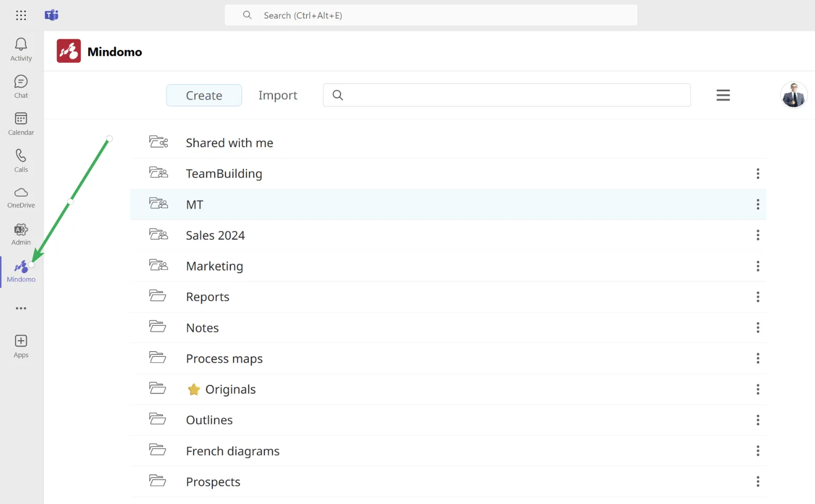Screen dimensions: 815x504
Task: Click the magnifier icon in Mindomo search
Action: 338,95
